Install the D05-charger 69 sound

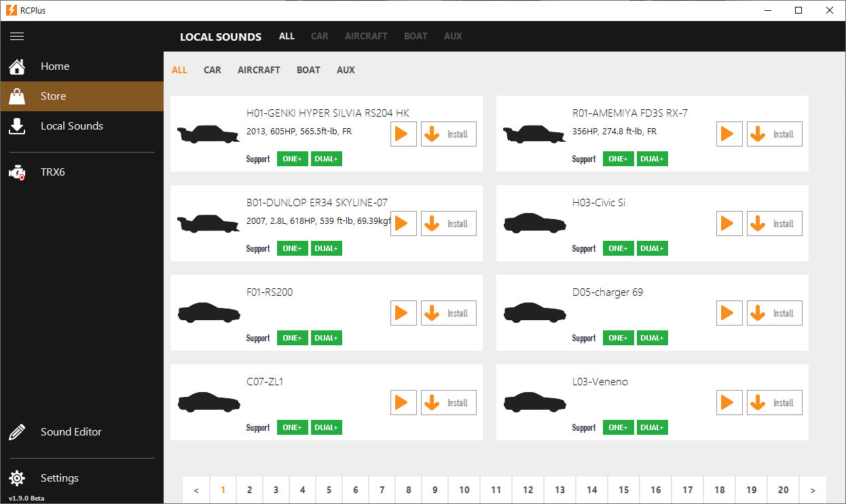point(775,313)
